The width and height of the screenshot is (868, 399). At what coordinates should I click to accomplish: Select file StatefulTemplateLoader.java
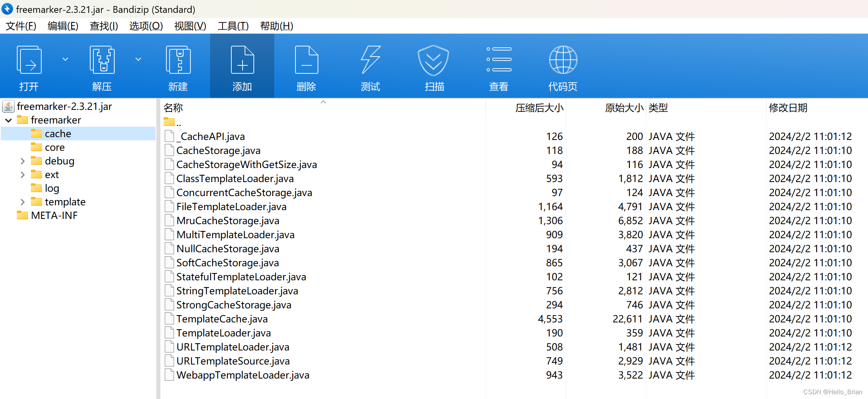(241, 277)
